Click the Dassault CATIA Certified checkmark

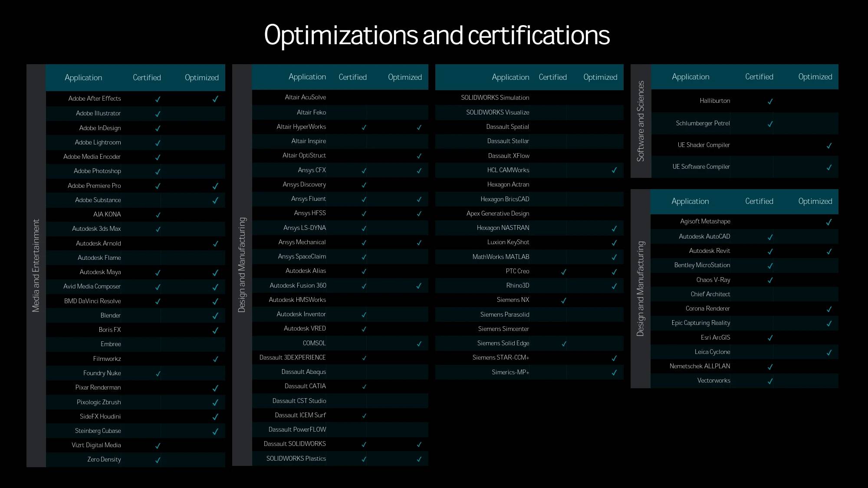364,387
